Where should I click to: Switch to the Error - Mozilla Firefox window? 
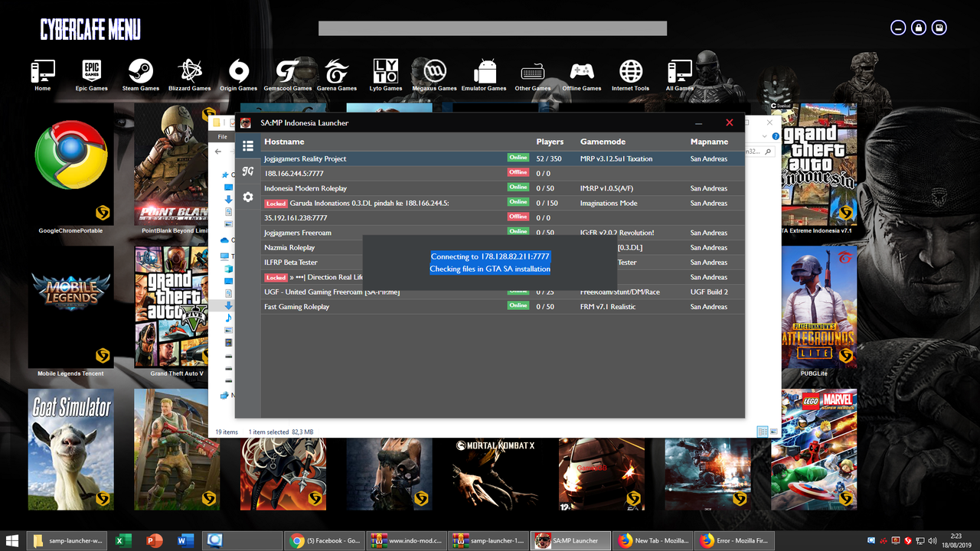pyautogui.click(x=735, y=540)
